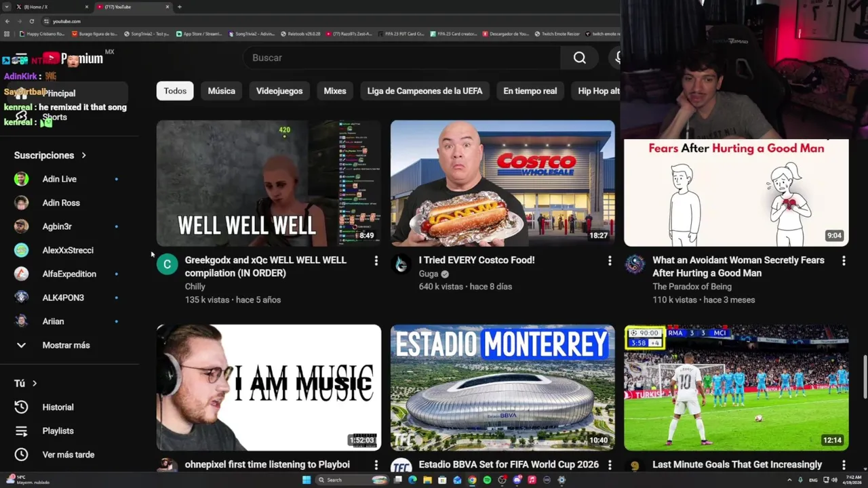Screen dimensions: 868x488
Task: Open Chilly channel name link
Action: pos(195,287)
